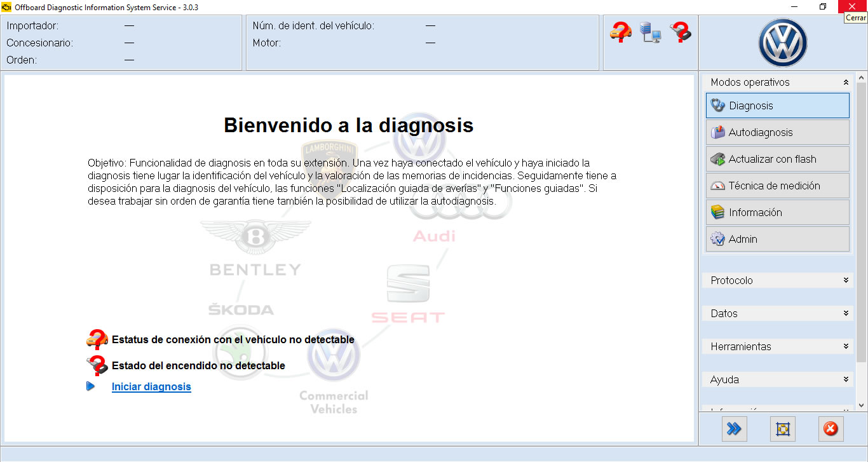Click the blue arrow beside Iniciar diagnosis
This screenshot has width=868, height=462.
90,386
